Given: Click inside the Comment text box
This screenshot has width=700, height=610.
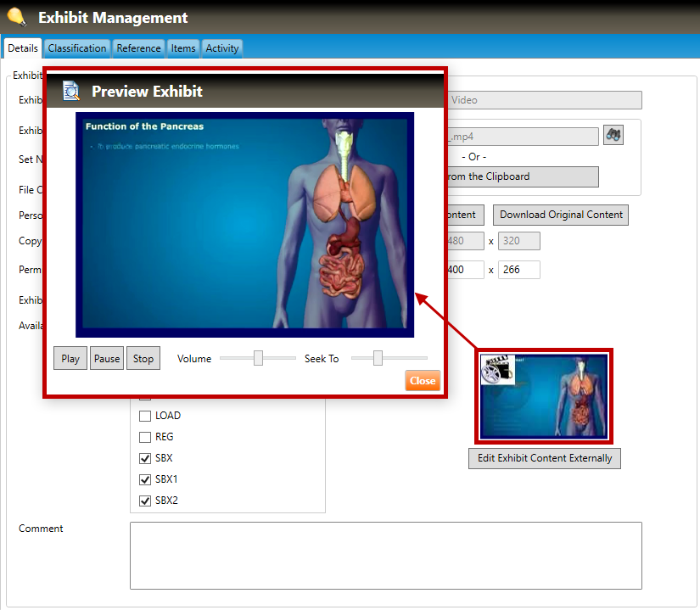Looking at the screenshot, I should click(385, 555).
